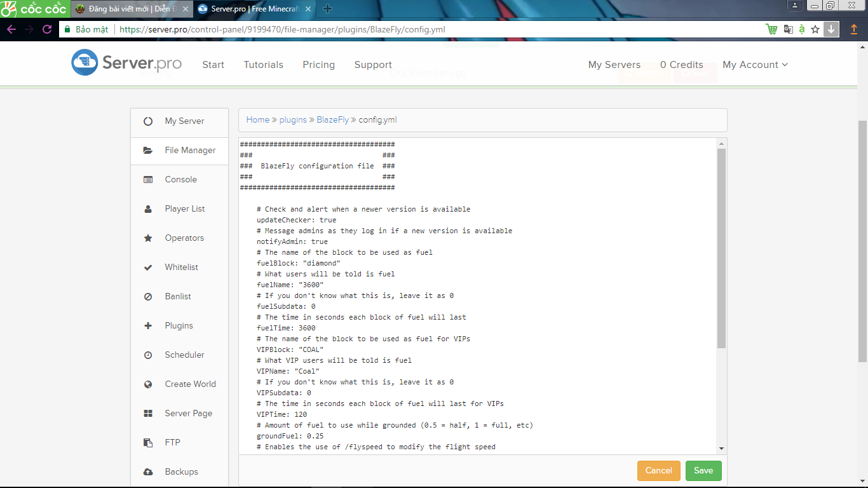Image resolution: width=868 pixels, height=488 pixels.
Task: Click the Whitelist checkmark icon
Action: pyautogui.click(x=148, y=268)
